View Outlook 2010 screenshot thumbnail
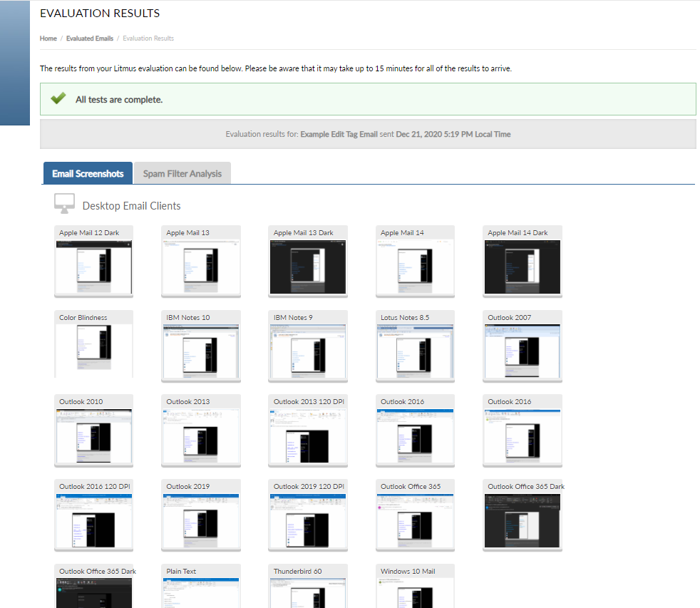700x608 pixels. point(94,436)
